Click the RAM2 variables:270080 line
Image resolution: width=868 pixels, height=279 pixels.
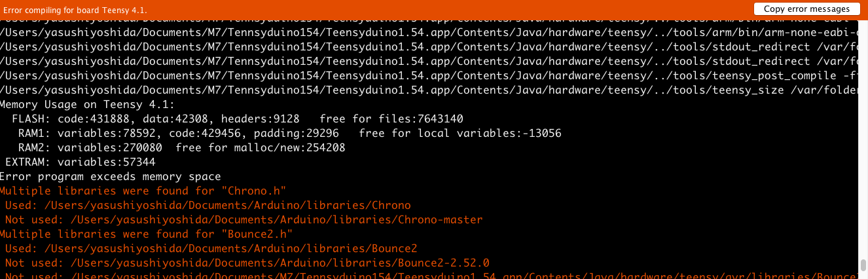[182, 148]
